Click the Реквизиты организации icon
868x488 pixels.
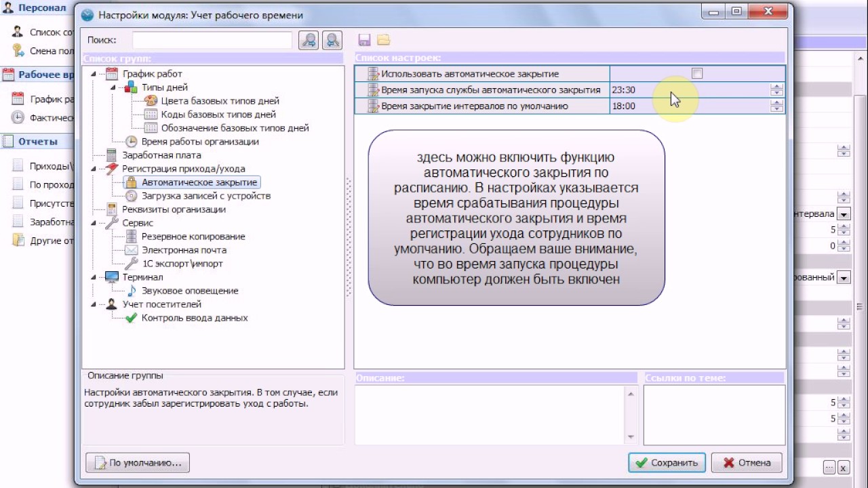[x=112, y=209]
